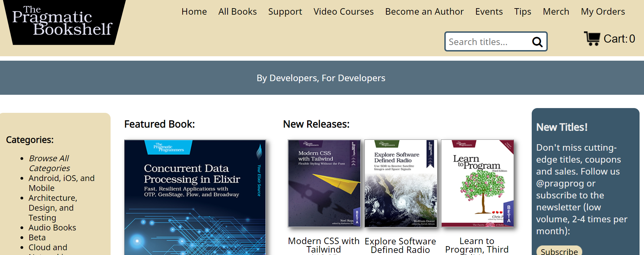This screenshot has height=255, width=644.
Task: Click inside the Search titles field
Action: point(486,42)
